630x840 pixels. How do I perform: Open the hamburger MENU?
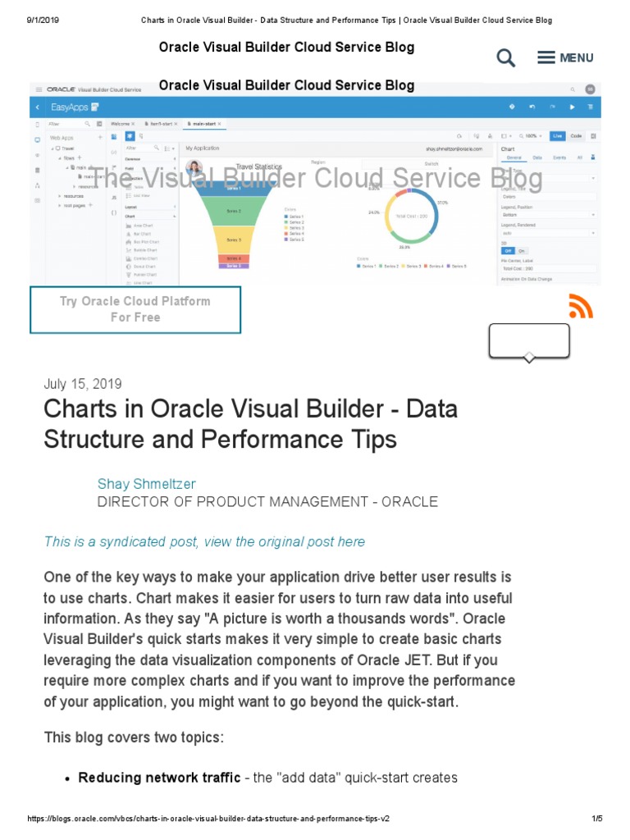[564, 57]
